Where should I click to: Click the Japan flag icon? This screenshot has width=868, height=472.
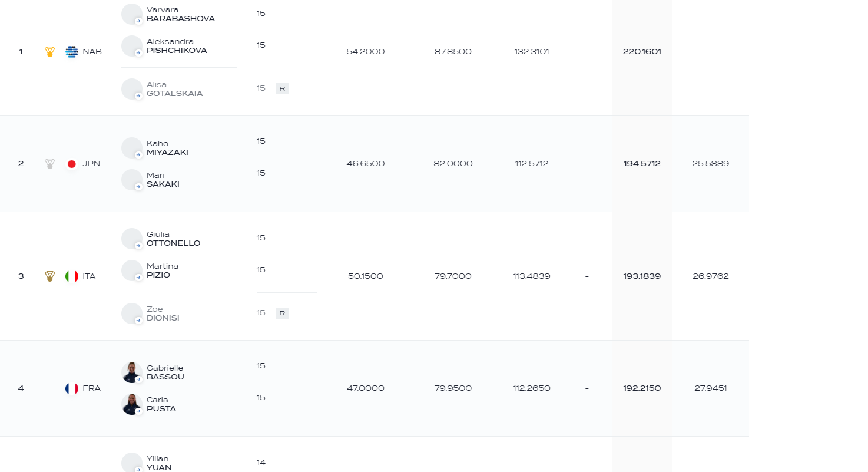pos(72,164)
